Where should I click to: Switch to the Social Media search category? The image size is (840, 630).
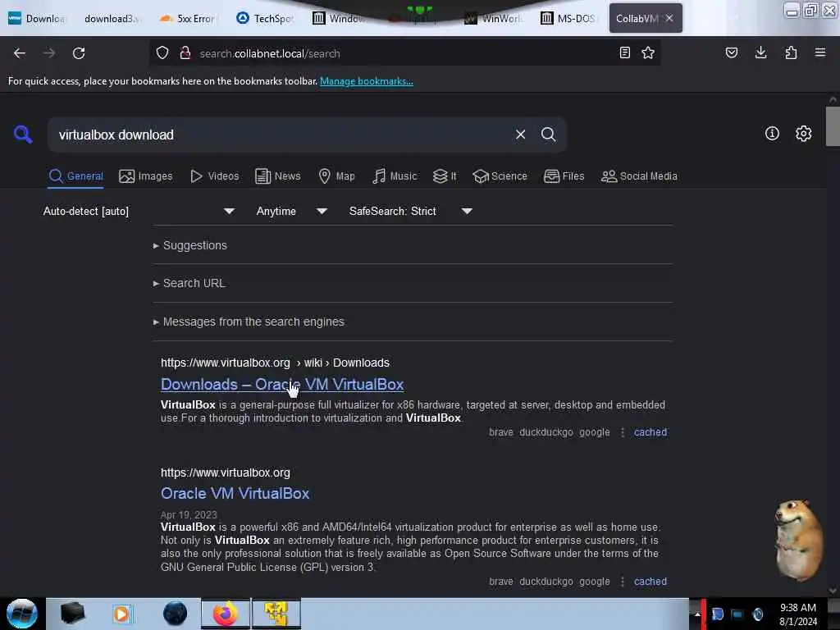(x=639, y=176)
